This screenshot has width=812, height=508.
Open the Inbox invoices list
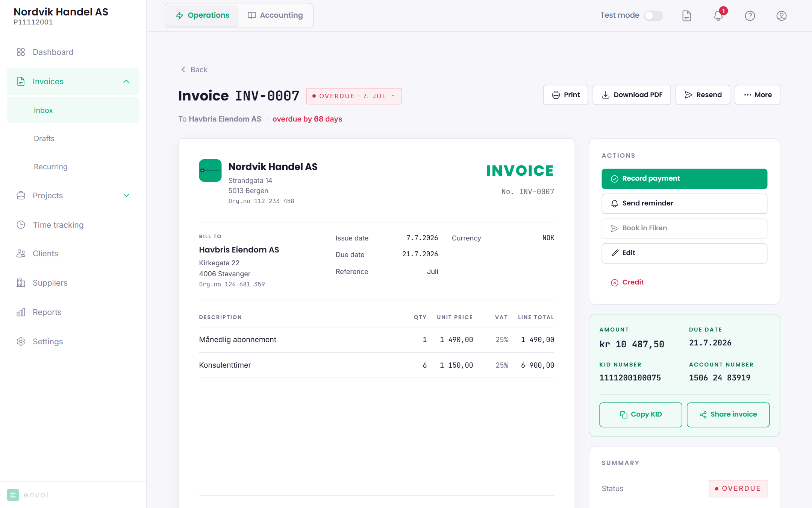click(x=73, y=110)
